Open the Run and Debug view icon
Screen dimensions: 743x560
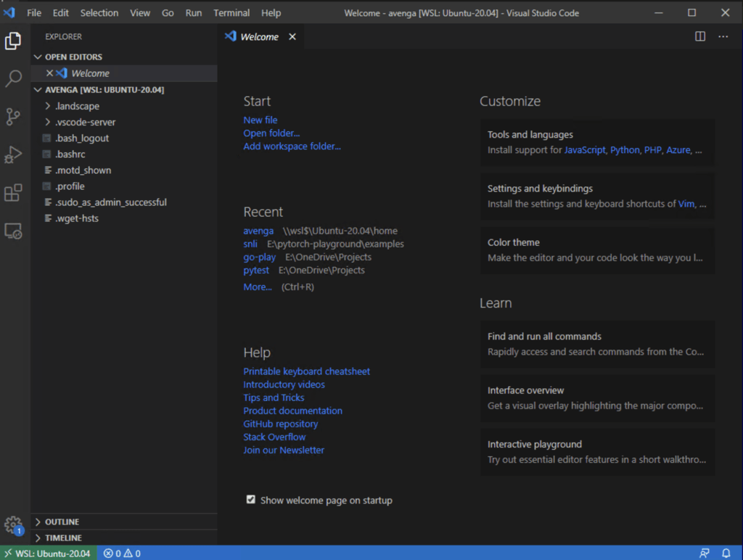click(13, 155)
